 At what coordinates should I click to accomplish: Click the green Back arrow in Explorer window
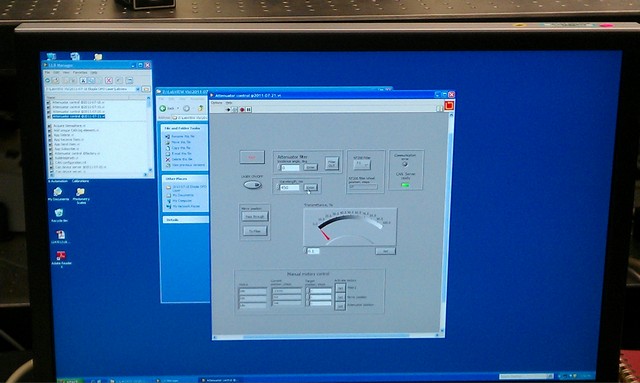click(163, 108)
